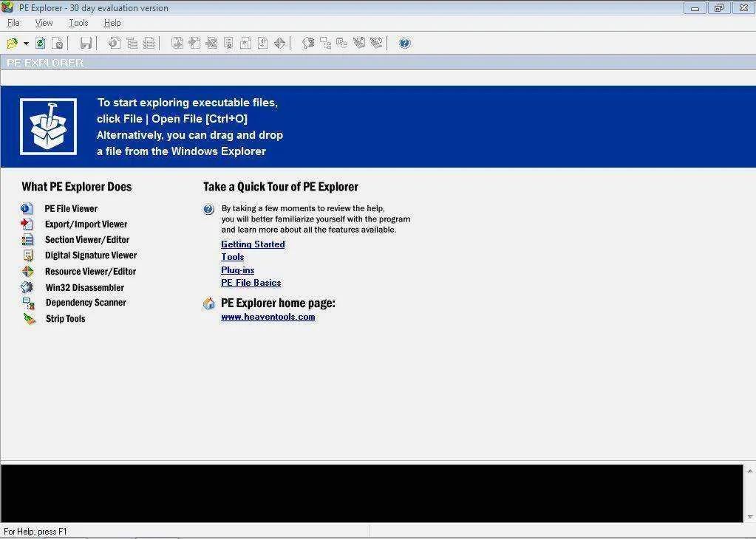Open the Getting Started link
Screen dimensions: 756x539
253,244
